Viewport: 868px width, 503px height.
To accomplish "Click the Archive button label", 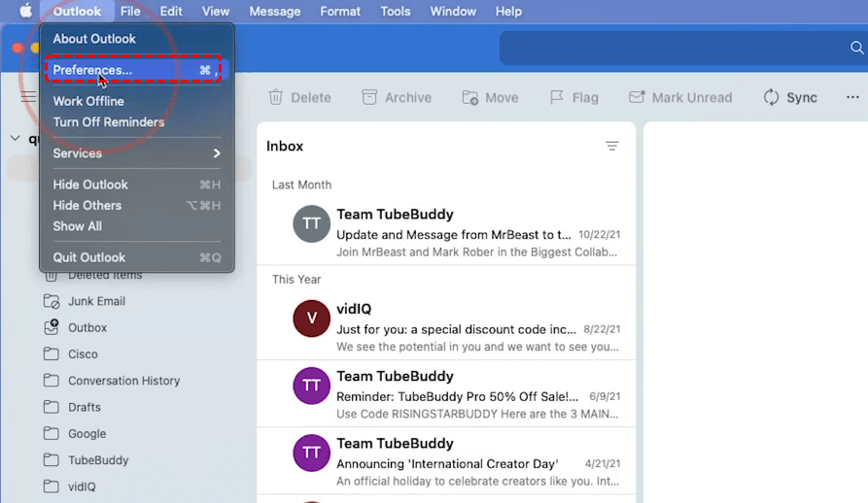I will [x=408, y=98].
